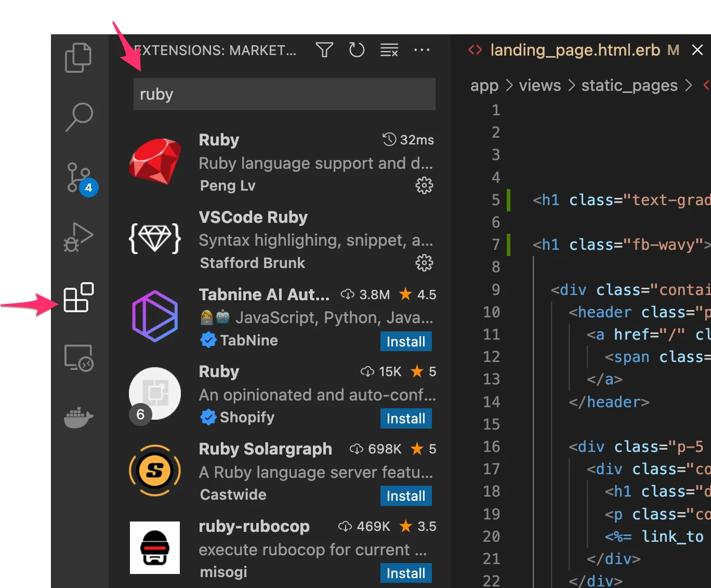Open the Docker view in activity bar
Image resolution: width=711 pixels, height=588 pixels.
point(78,417)
